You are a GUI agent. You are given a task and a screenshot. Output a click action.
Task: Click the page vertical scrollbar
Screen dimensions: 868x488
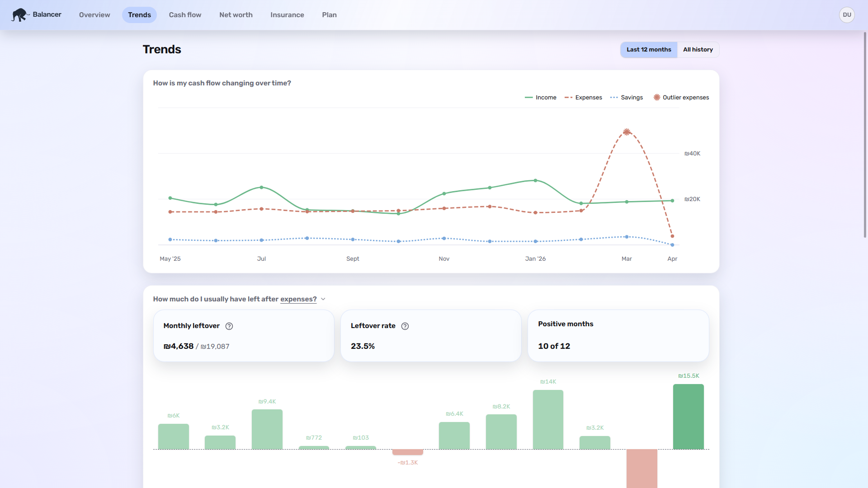[x=865, y=135]
